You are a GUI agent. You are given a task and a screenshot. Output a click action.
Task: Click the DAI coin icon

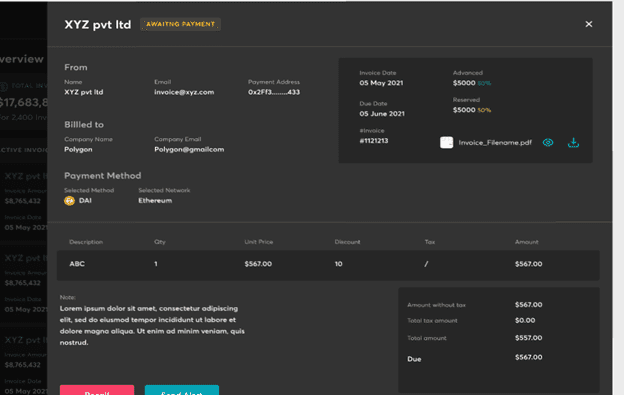(70, 201)
